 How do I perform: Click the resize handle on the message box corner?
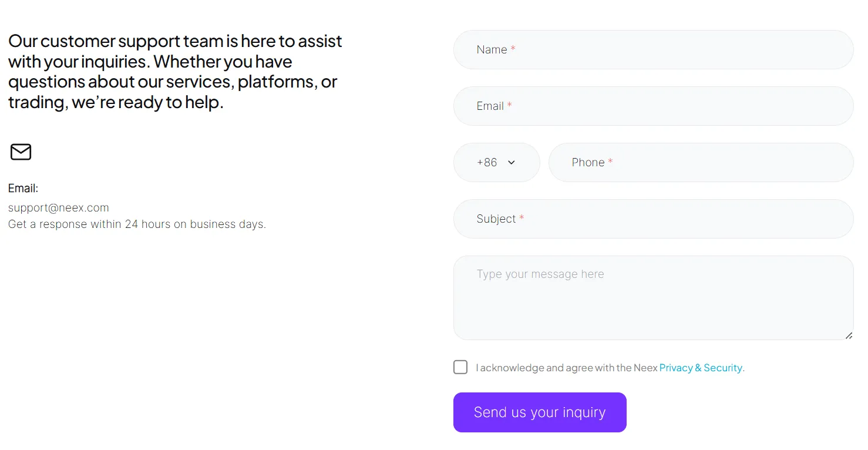tap(849, 335)
